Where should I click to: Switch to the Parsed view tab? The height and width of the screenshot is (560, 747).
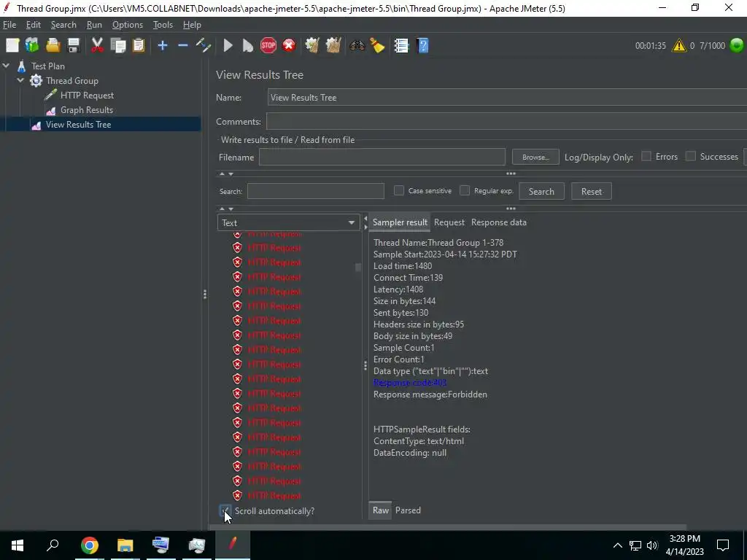[x=408, y=510]
